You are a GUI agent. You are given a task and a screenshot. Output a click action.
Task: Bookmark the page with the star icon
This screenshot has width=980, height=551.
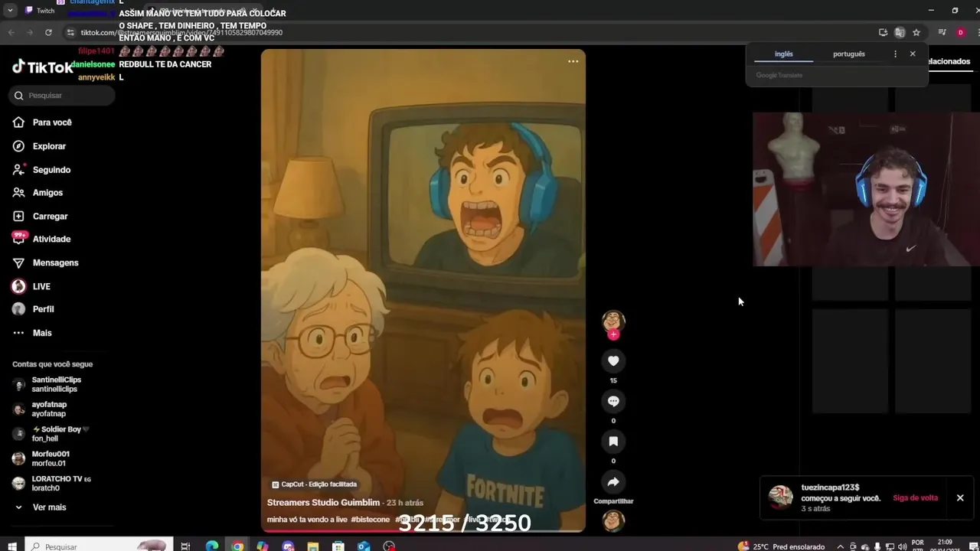[x=916, y=32]
